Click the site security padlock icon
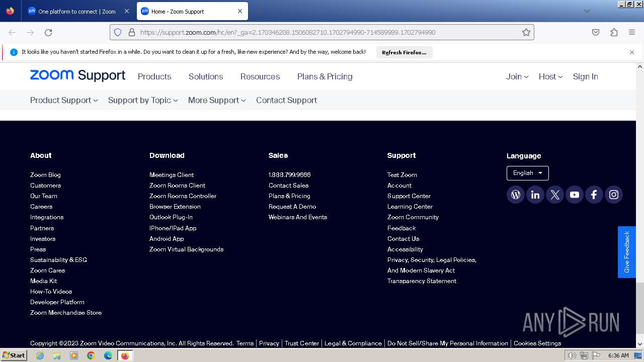The width and height of the screenshot is (644, 362). click(x=132, y=32)
